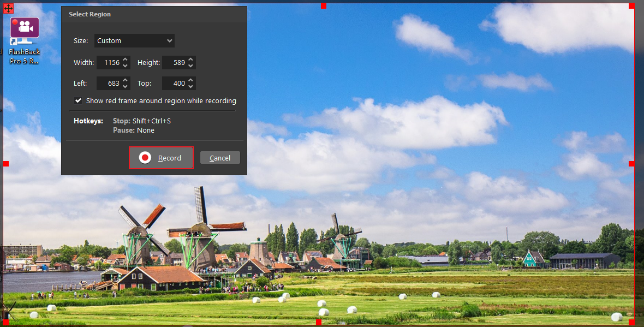Image resolution: width=644 pixels, height=327 pixels.
Task: Uncheck show red frame while recording
Action: (78, 100)
